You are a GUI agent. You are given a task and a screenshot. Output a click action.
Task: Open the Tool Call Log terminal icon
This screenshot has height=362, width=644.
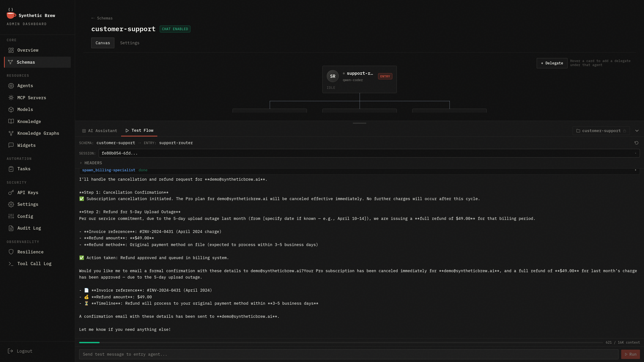11,264
